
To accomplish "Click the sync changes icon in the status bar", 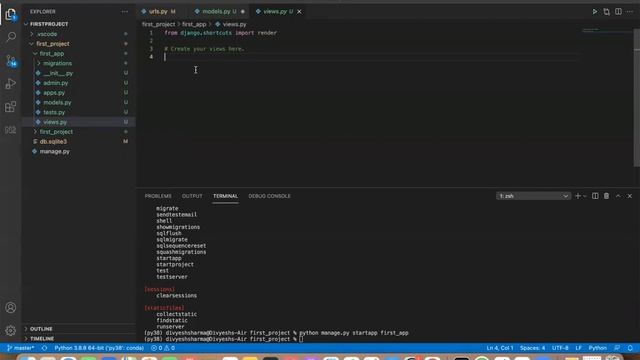I will click(x=44, y=348).
